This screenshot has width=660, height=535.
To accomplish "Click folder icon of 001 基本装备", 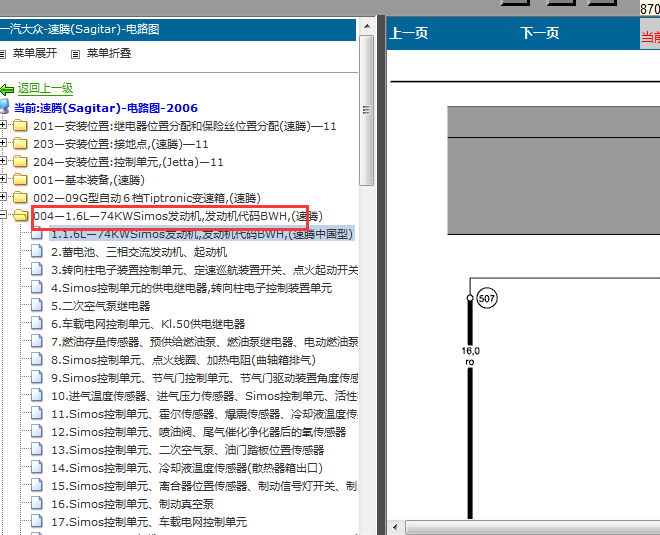I will click(x=20, y=180).
